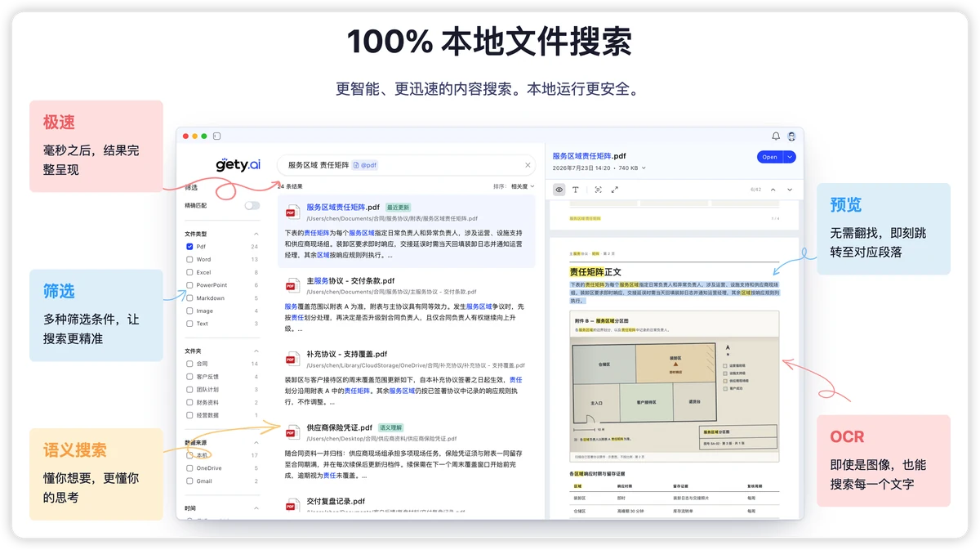Open result 供应商保险凭证.pdf title
Image resolution: width=980 pixels, height=550 pixels.
coord(339,427)
